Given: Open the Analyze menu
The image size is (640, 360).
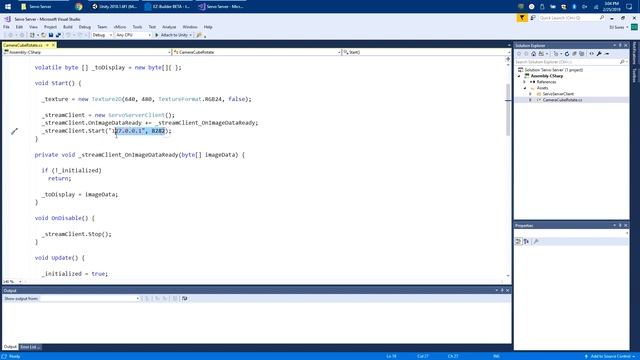Looking at the screenshot, I should pos(169,27).
